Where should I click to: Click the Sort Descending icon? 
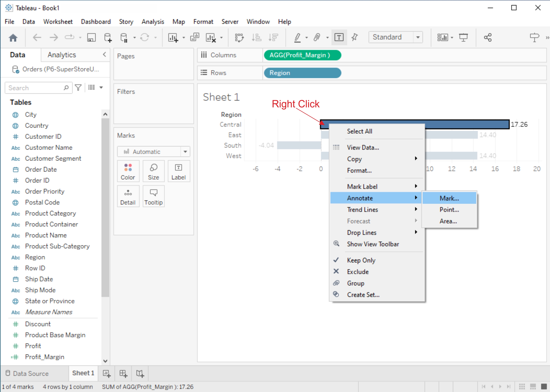(273, 37)
